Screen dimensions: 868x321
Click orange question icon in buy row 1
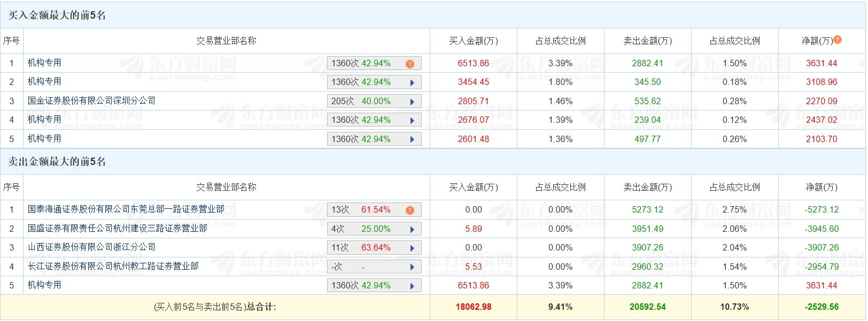pos(410,64)
